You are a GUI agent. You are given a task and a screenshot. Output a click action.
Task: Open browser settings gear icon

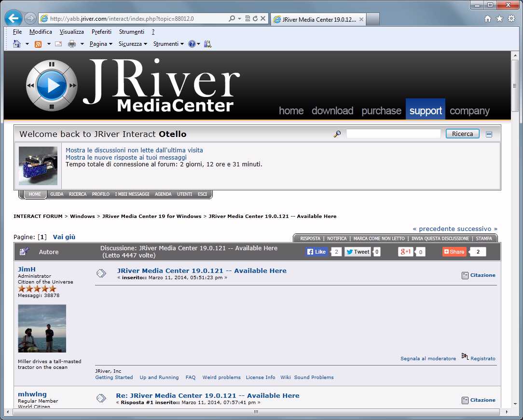(x=511, y=19)
